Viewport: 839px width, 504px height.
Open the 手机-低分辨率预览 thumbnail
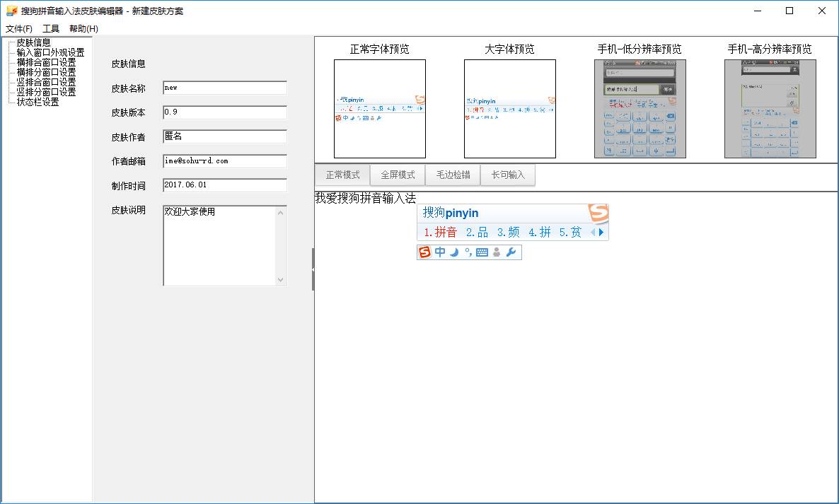pos(640,109)
